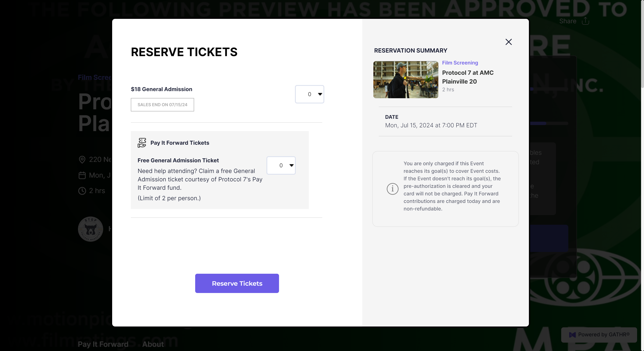
Task: Click the Pay It Forward ticket hand icon
Action: [x=142, y=143]
